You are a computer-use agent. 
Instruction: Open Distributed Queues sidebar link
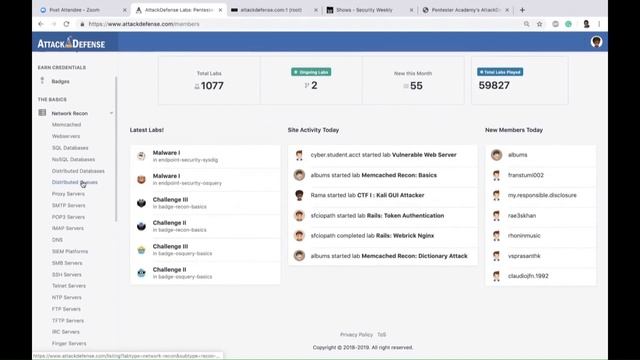74,182
